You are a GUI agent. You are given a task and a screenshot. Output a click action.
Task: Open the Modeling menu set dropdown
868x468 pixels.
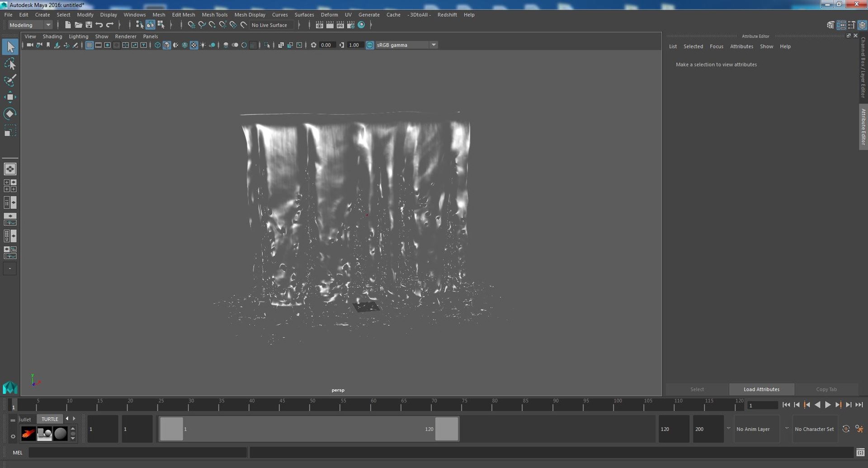[x=30, y=25]
